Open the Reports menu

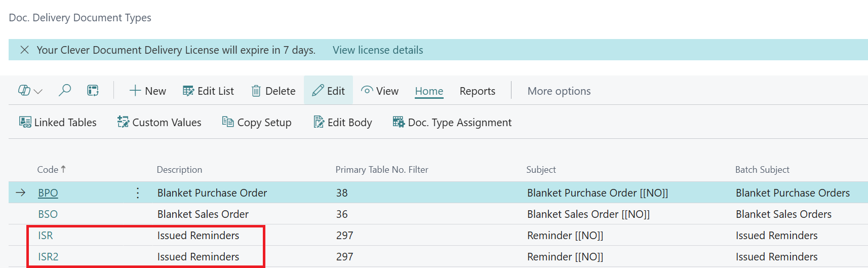click(477, 91)
